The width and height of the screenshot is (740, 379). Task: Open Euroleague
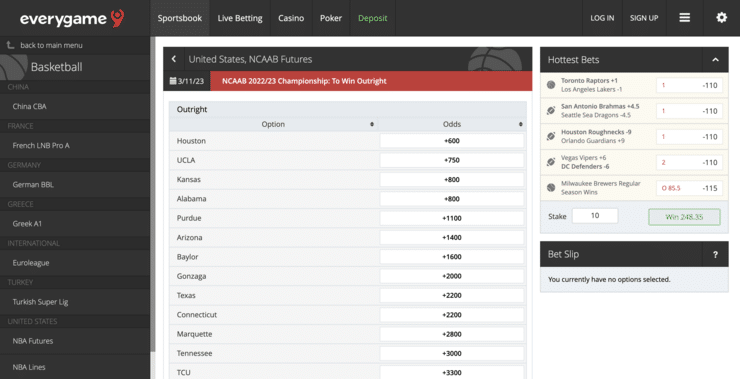coord(75,263)
